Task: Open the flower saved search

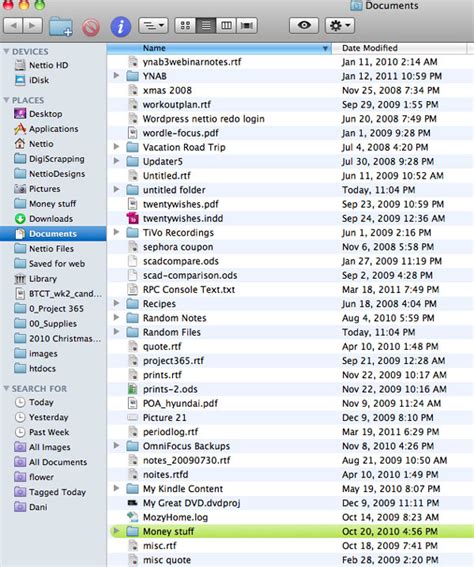Action: 41,477
